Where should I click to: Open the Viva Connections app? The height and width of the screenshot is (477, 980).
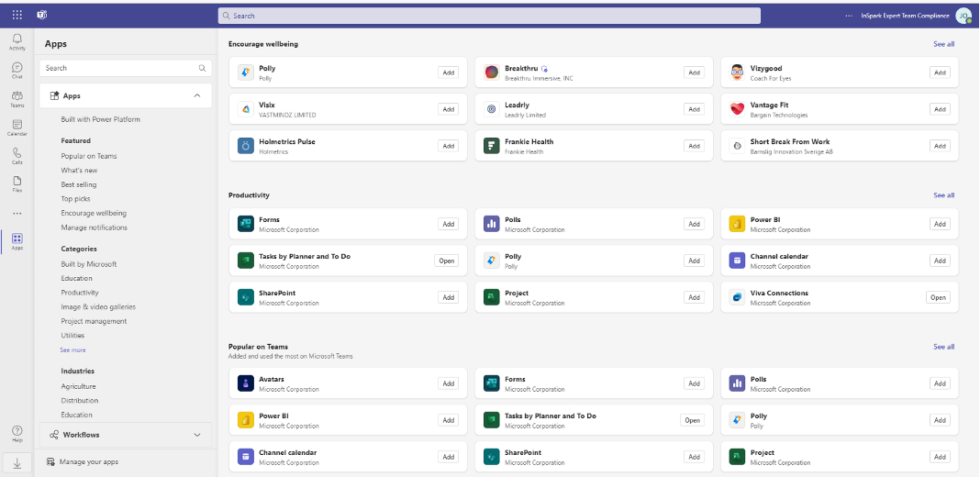coord(938,297)
